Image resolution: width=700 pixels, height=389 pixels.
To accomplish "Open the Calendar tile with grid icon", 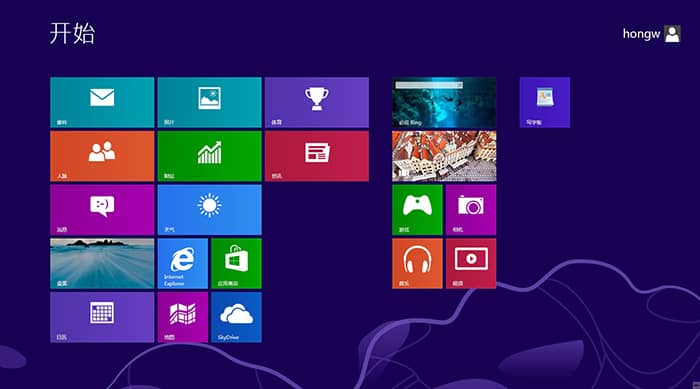I will 102,317.
